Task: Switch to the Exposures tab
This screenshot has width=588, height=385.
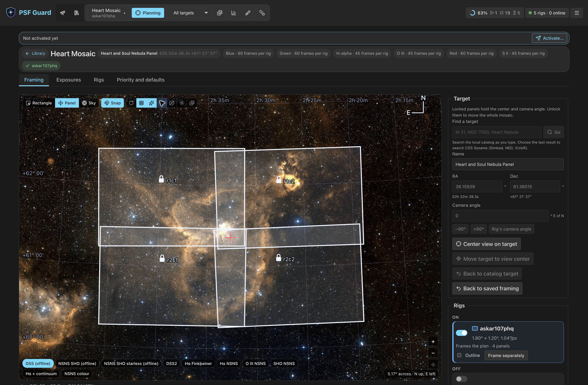Action: [69, 80]
